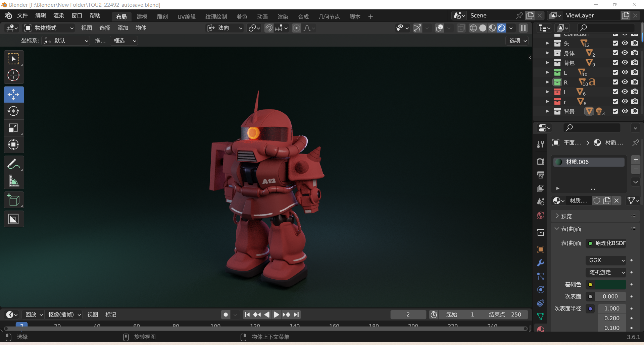Open the Modifiers wrench properties tab
The image size is (644, 345).
coord(540,263)
